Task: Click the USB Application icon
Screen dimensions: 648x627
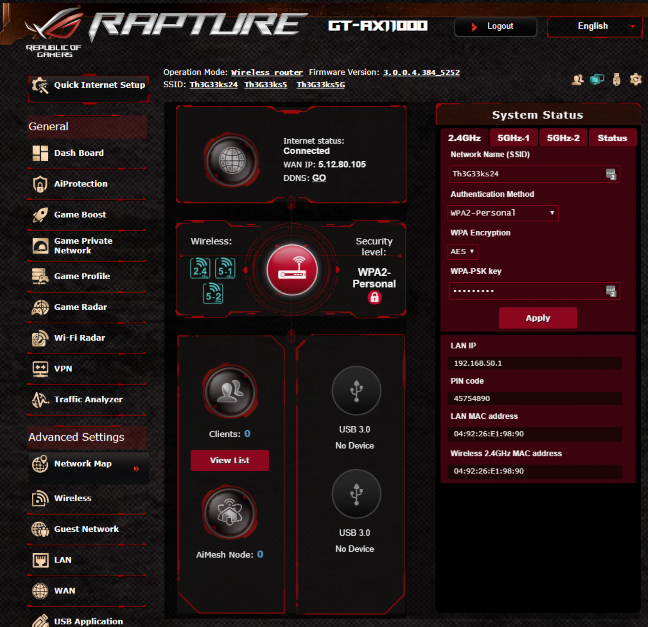Action: [40, 620]
